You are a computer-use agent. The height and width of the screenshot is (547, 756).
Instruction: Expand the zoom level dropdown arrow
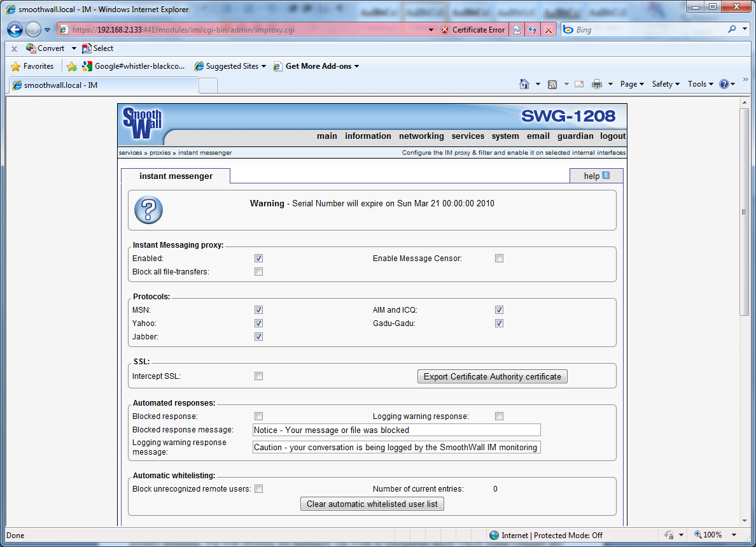click(x=734, y=535)
